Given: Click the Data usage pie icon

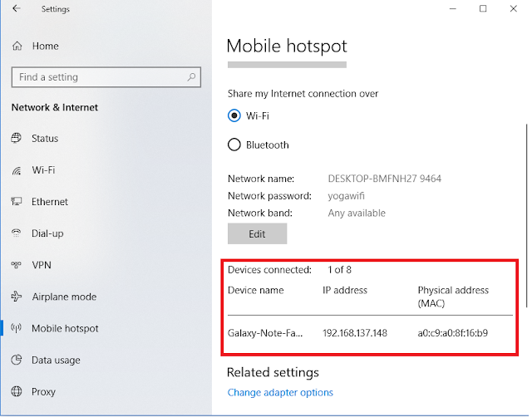Looking at the screenshot, I should pos(17,360).
